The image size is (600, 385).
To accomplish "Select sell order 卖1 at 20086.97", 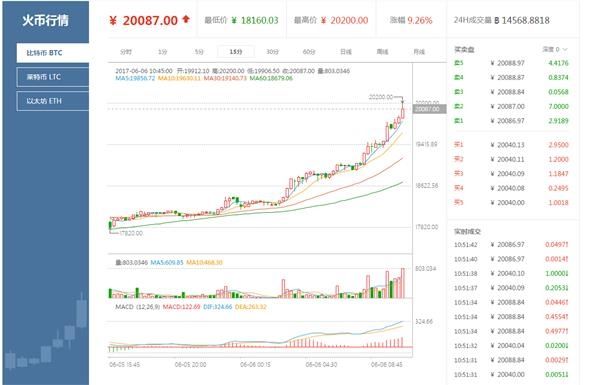I will tap(511, 121).
